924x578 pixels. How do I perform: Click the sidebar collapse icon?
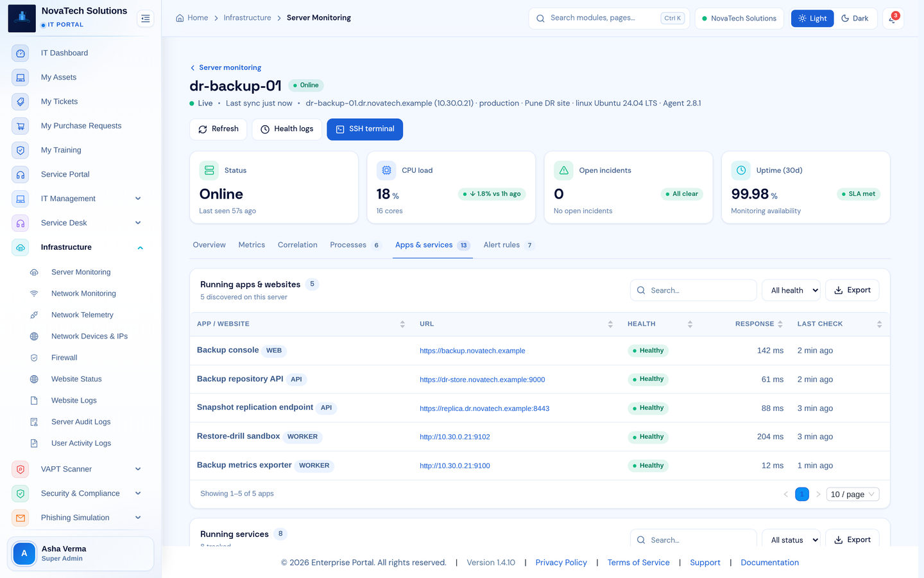click(x=146, y=19)
